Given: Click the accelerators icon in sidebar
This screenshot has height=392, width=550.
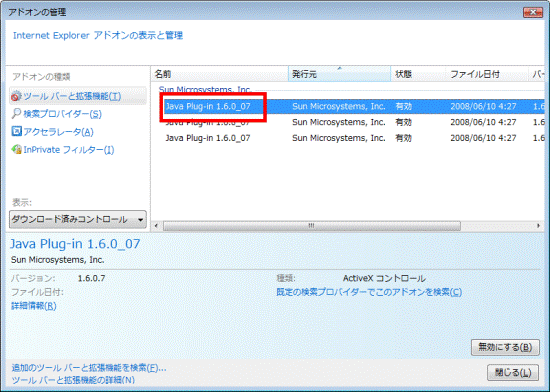Looking at the screenshot, I should pos(16,131).
